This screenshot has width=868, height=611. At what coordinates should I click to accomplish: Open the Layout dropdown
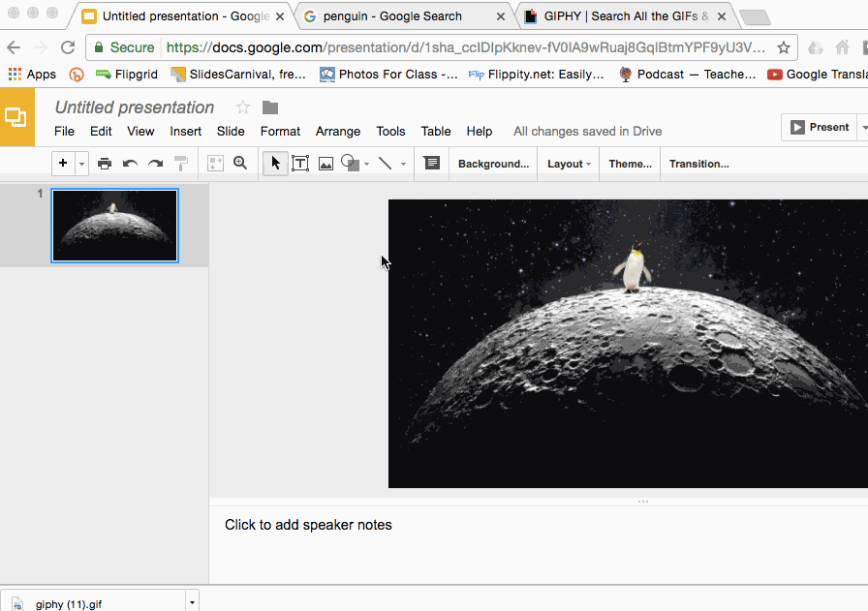(569, 164)
